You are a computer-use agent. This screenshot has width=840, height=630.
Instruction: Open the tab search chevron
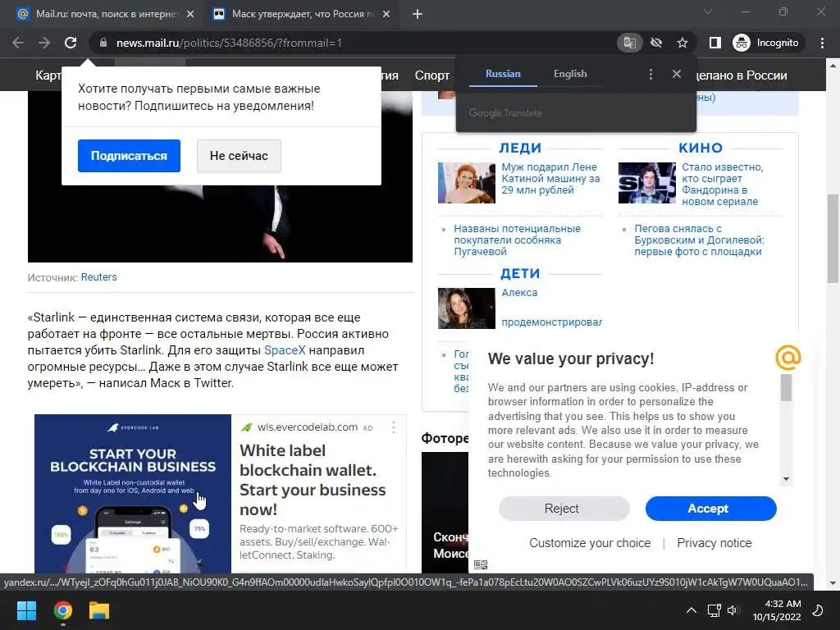(708, 11)
